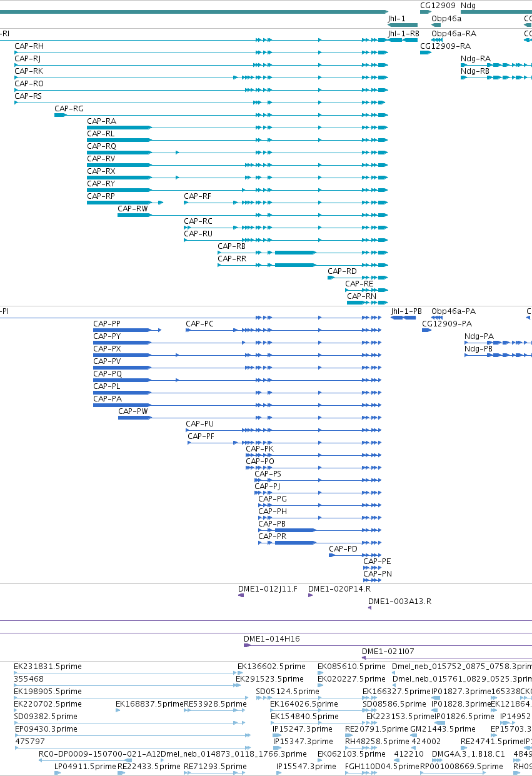Select the CAP-PY protein label
The image size is (532, 776).
pyautogui.click(x=107, y=336)
